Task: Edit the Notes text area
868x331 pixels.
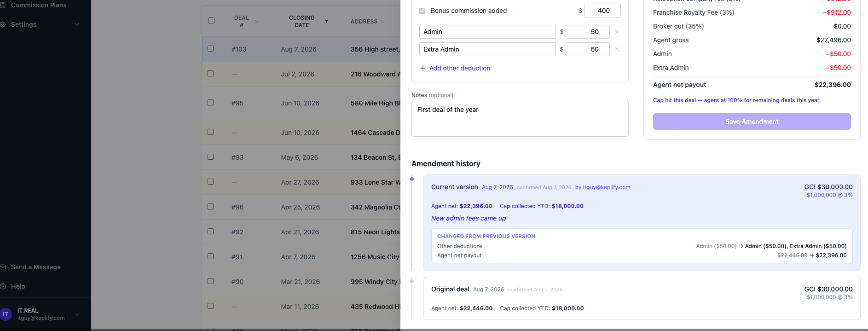Action: (520, 119)
